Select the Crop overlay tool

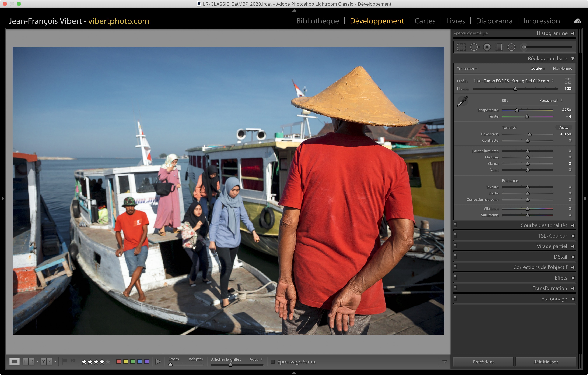[461, 47]
